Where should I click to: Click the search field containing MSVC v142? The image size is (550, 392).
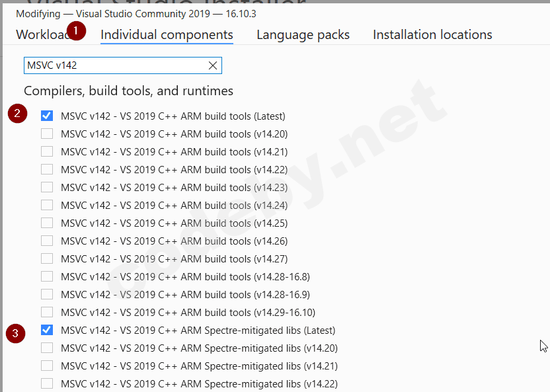(x=116, y=65)
